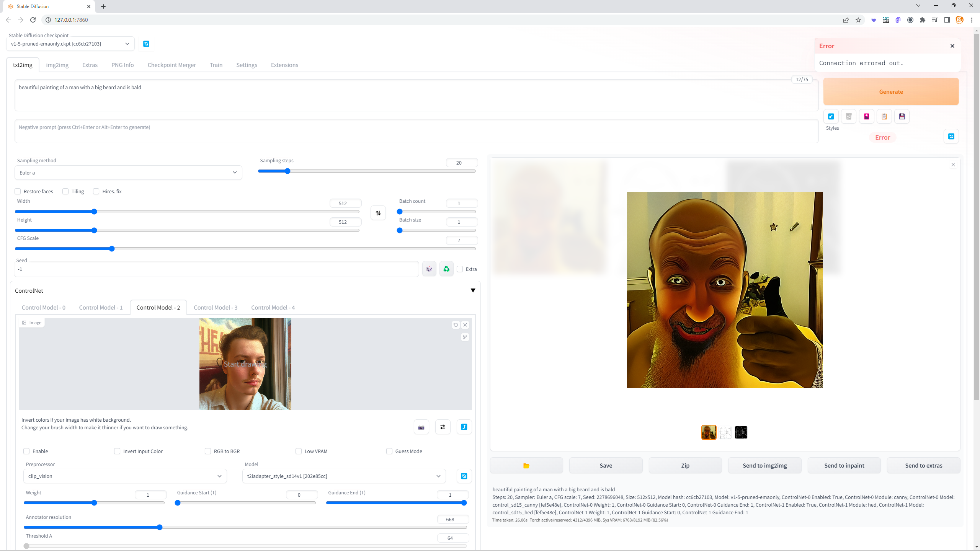Check the Low VRAM option
The image size is (980, 551).
point(299,451)
